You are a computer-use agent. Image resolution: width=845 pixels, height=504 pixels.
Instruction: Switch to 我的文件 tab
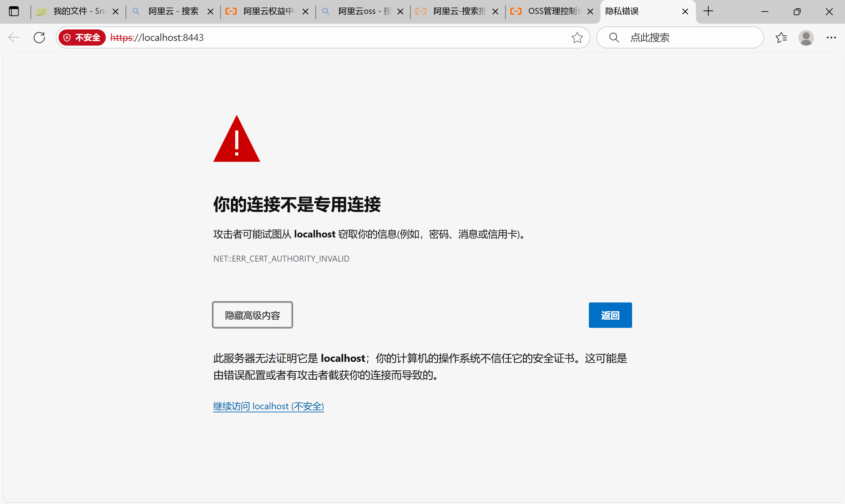coord(79,12)
